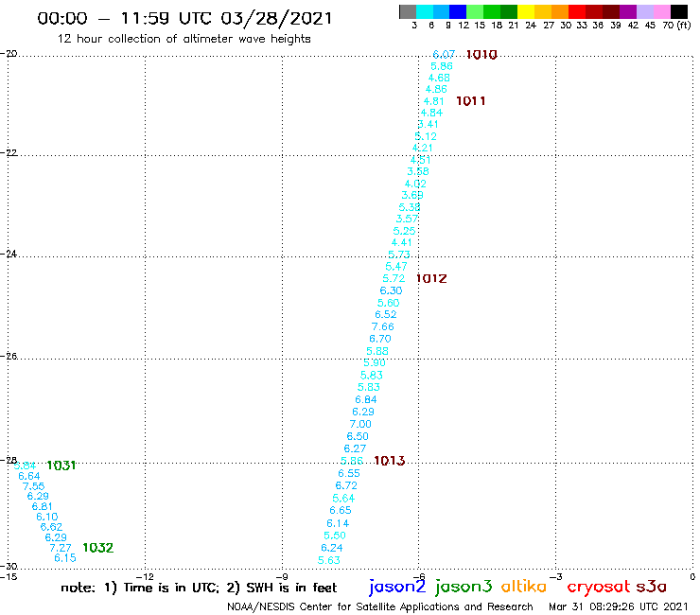Pick the bright red legend swatch

[x=577, y=11]
